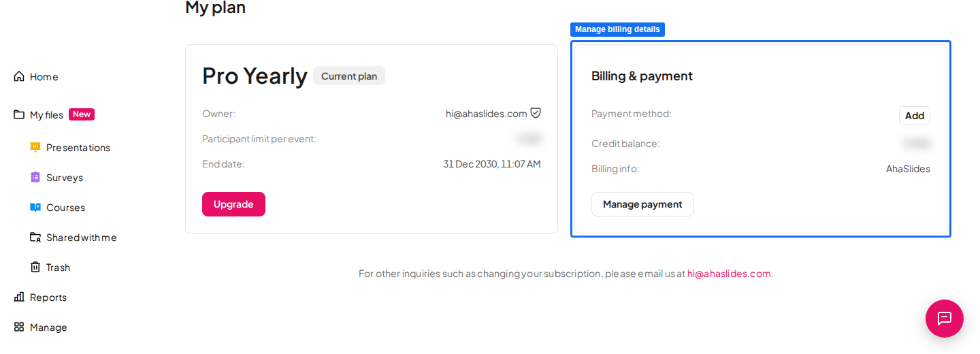Screen dimensions: 980x354
Task: Click the hi@ahaslides.com email link
Action: (x=729, y=274)
